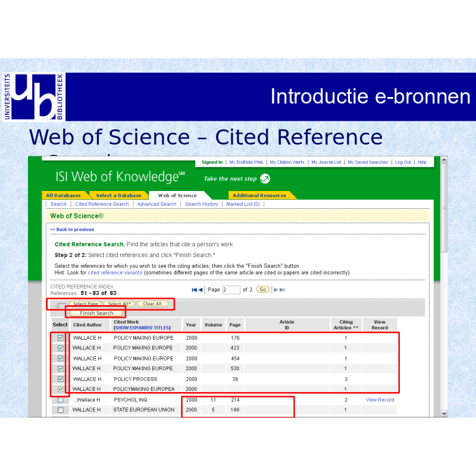This screenshot has height=476, width=476.
Task: Uncheck the Policy Making Europe page 176 checkbox
Action: tap(60, 338)
